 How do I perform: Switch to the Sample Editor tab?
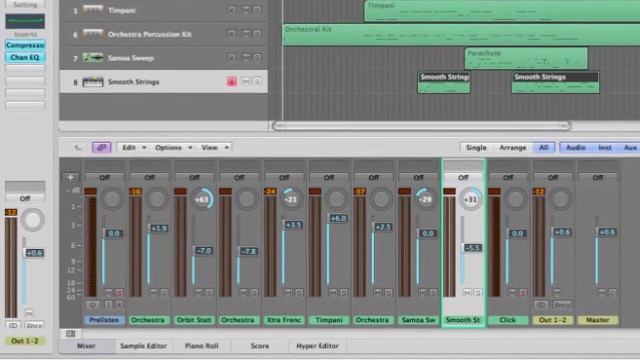pos(143,346)
